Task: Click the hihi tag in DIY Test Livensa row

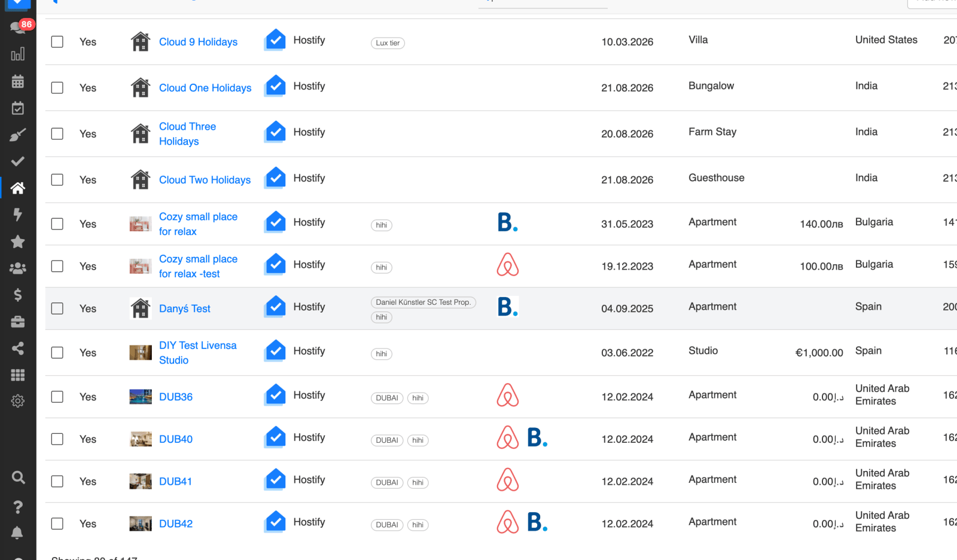Action: click(x=382, y=354)
